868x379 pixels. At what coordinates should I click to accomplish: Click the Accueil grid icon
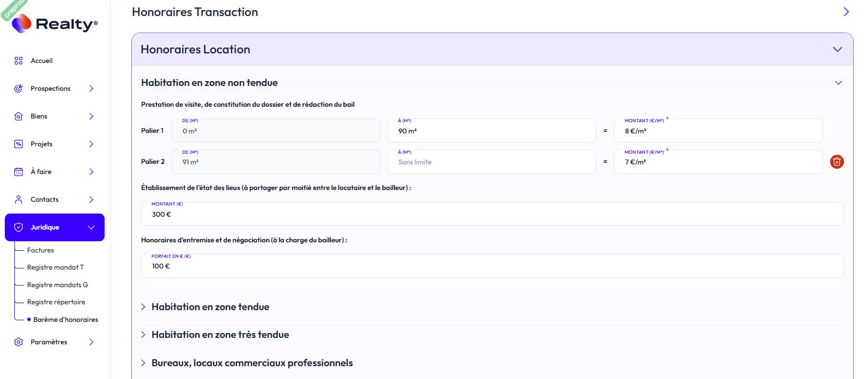[x=19, y=61]
